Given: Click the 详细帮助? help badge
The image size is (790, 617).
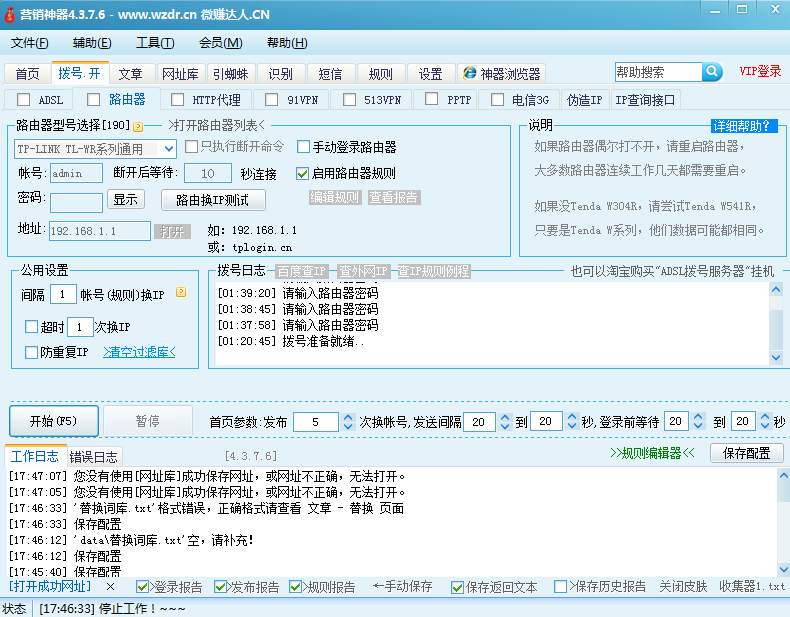Looking at the screenshot, I should 743,126.
